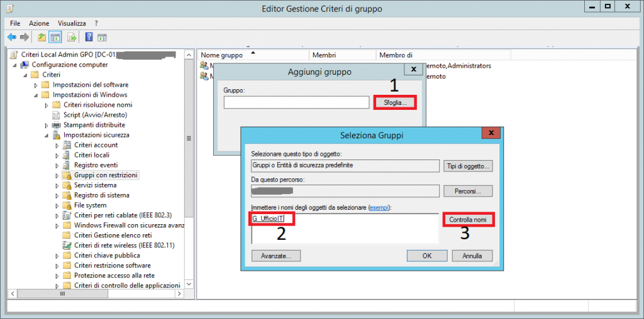The height and width of the screenshot is (319, 644).
Task: Open the Visualizza menu
Action: 72,23
